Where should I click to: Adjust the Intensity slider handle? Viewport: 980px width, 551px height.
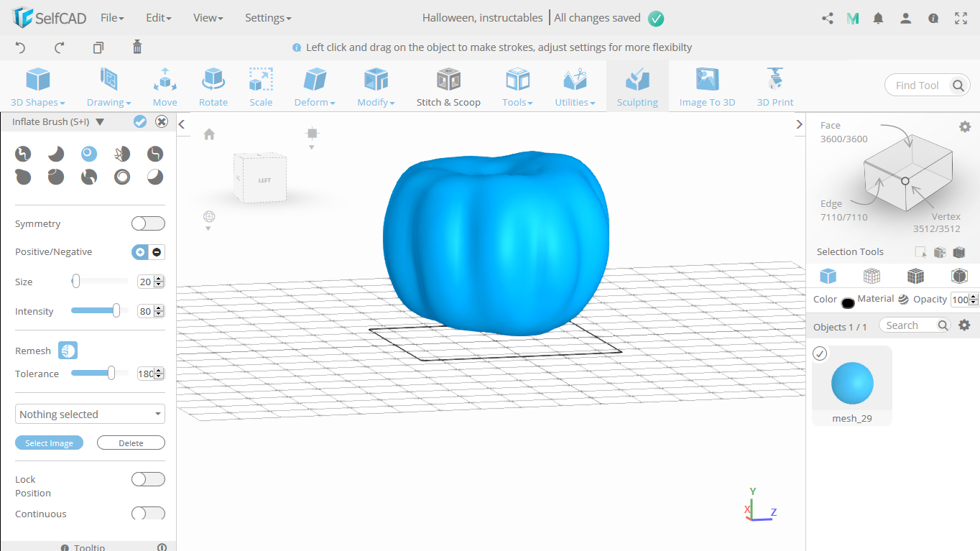pyautogui.click(x=116, y=310)
